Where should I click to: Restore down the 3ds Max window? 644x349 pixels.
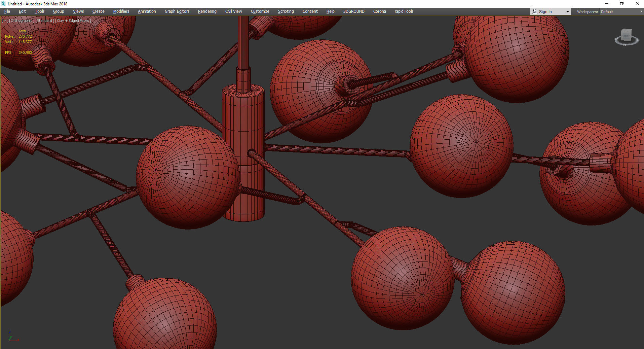click(x=622, y=4)
